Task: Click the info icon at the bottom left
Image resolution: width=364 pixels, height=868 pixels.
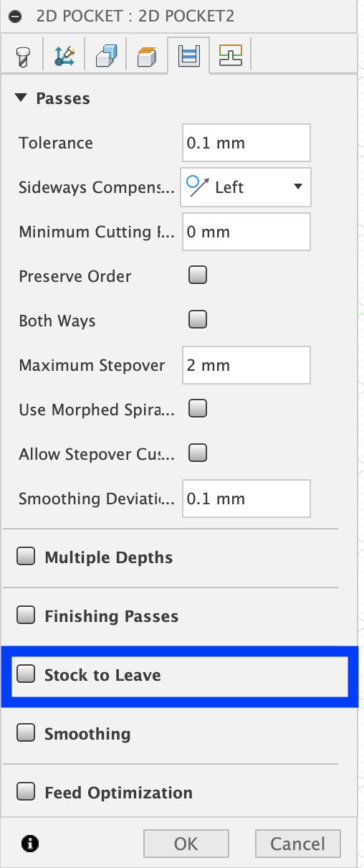Action: pyautogui.click(x=29, y=844)
